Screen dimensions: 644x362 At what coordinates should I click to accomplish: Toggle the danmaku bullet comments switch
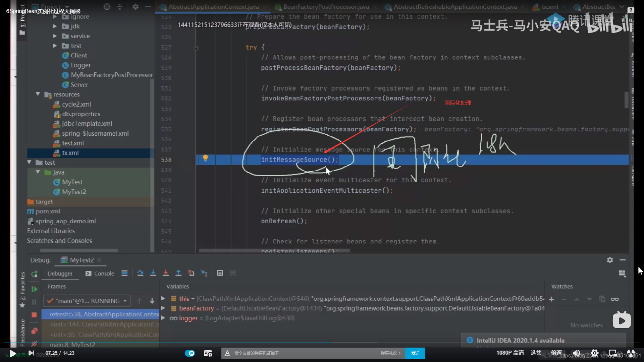coord(190,353)
